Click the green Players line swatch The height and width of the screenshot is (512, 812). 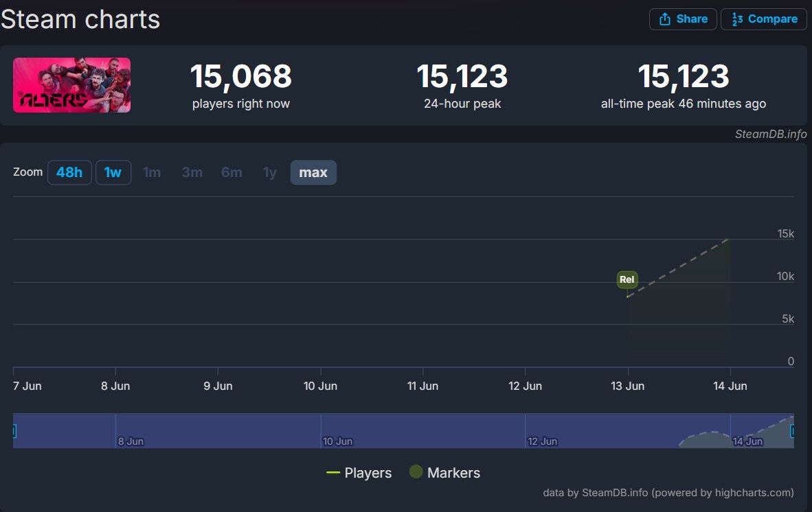coord(333,473)
